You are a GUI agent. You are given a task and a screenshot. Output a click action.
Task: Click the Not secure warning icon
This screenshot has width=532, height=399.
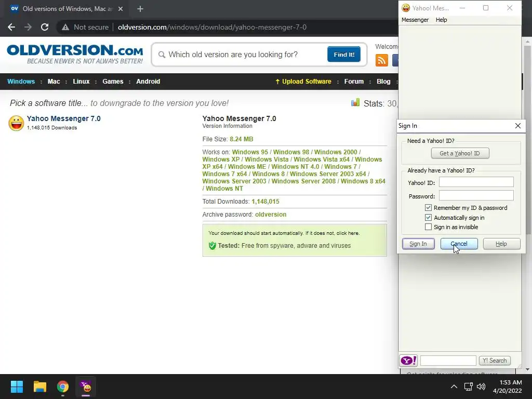point(65,27)
